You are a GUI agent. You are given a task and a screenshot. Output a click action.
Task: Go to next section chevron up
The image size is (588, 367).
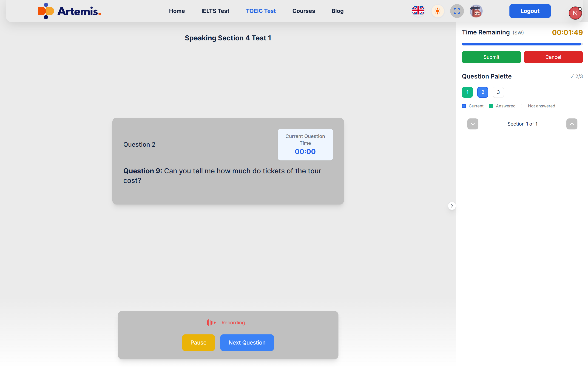(572, 124)
